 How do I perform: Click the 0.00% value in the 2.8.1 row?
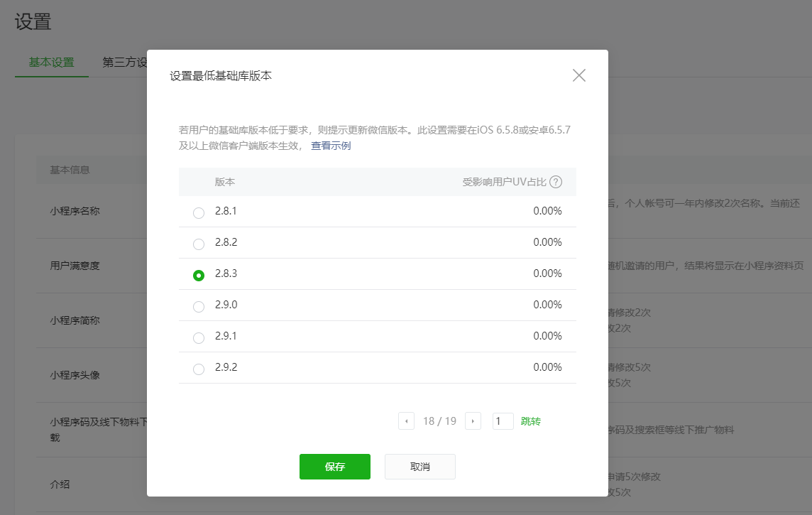click(x=547, y=211)
